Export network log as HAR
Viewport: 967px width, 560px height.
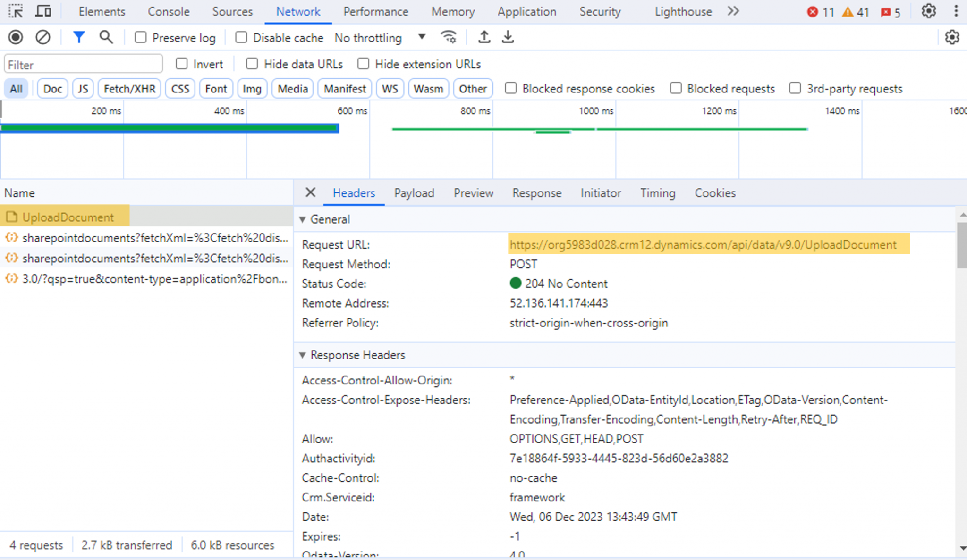[508, 37]
